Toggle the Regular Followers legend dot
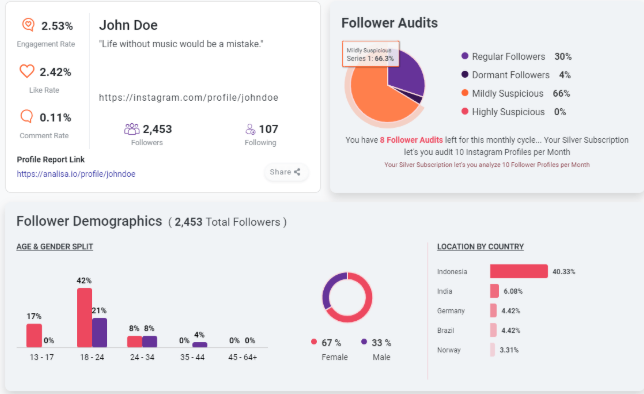Screen dimensions: 644x394 point(465,56)
